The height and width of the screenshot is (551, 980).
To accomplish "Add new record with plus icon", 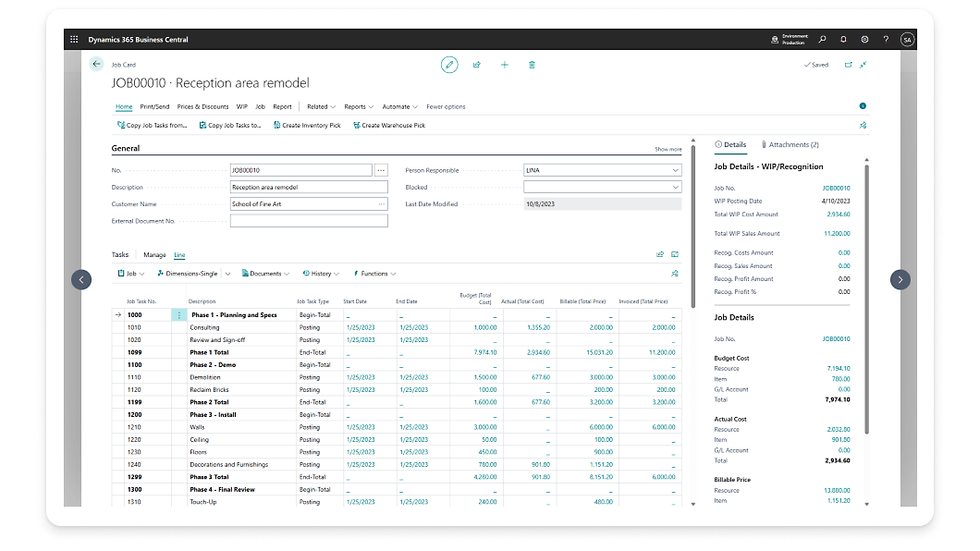I will point(505,65).
